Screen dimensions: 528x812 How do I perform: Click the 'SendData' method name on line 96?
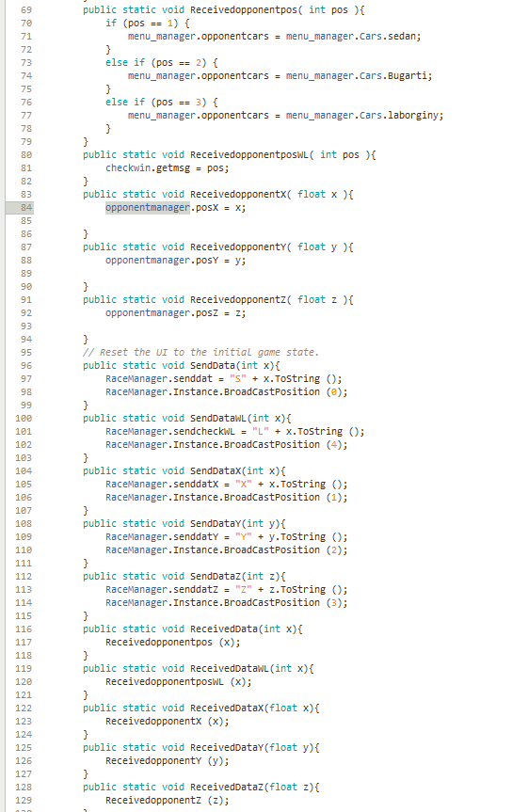click(x=213, y=366)
